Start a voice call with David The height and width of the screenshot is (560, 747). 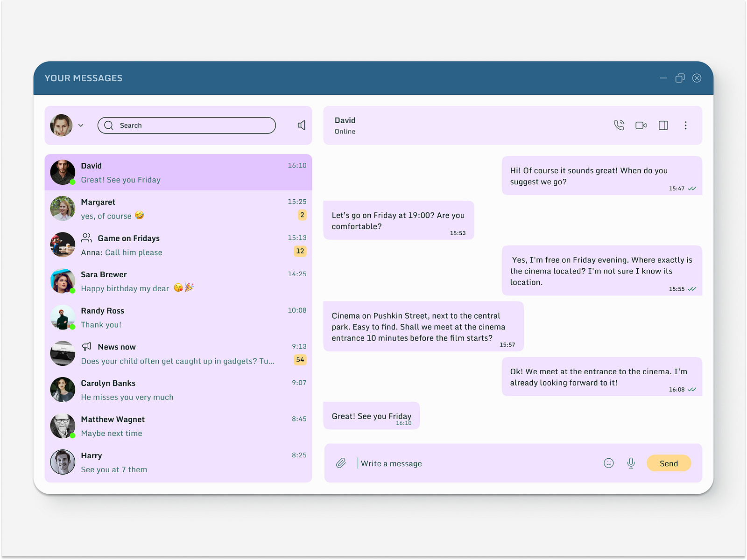(x=619, y=125)
